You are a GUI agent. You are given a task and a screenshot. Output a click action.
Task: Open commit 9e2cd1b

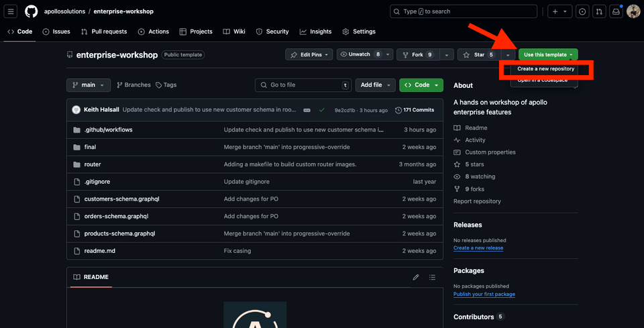coord(343,110)
